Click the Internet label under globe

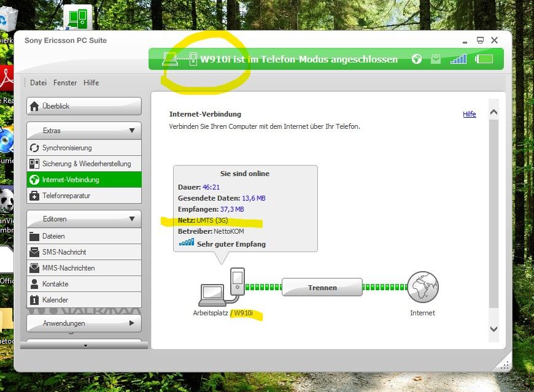tap(422, 313)
